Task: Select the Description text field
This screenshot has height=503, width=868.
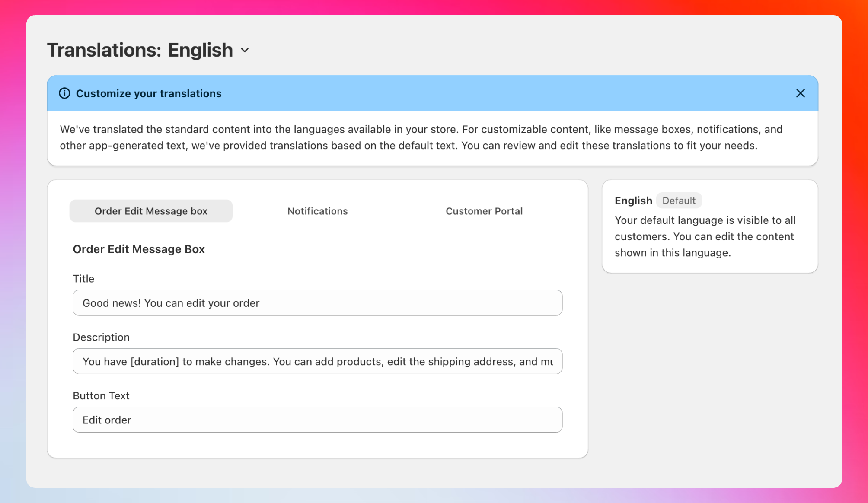Action: point(317,361)
